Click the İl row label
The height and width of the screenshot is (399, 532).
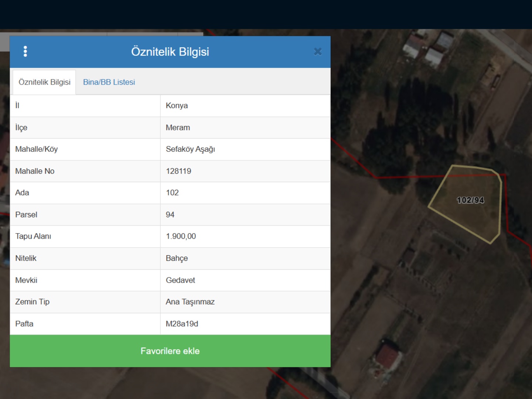click(x=17, y=106)
